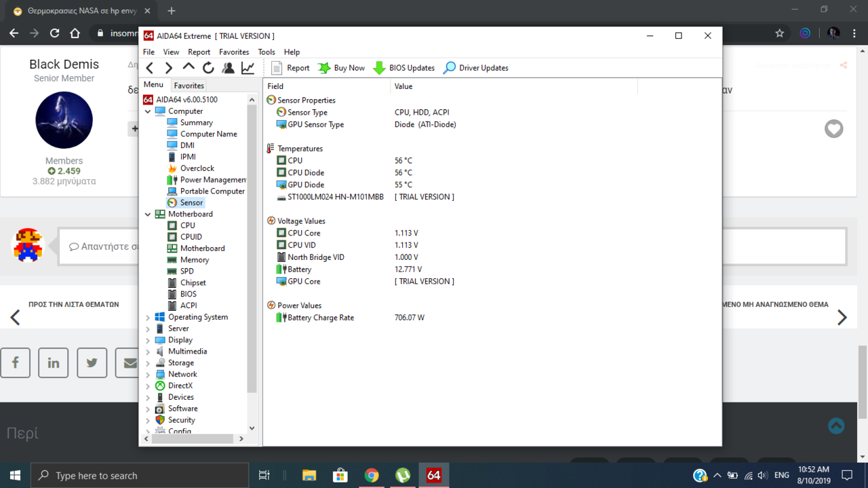Click the heart like icon on forum post
Screen dimensions: 868x488
point(833,128)
